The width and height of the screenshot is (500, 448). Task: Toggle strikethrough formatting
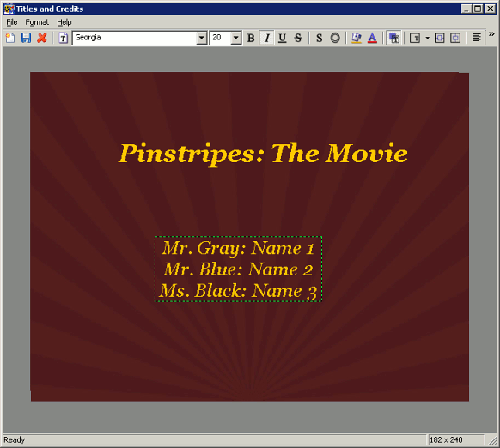point(298,38)
